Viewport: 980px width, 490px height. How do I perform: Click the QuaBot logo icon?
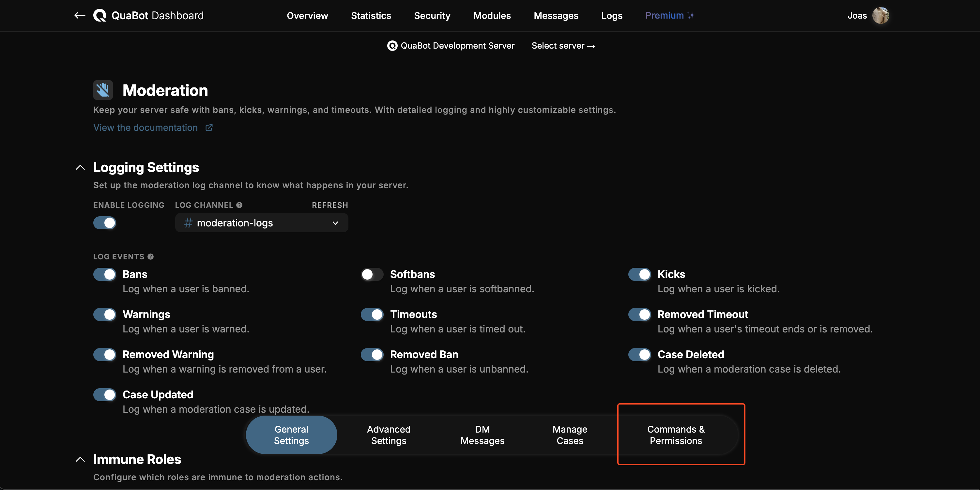[100, 15]
